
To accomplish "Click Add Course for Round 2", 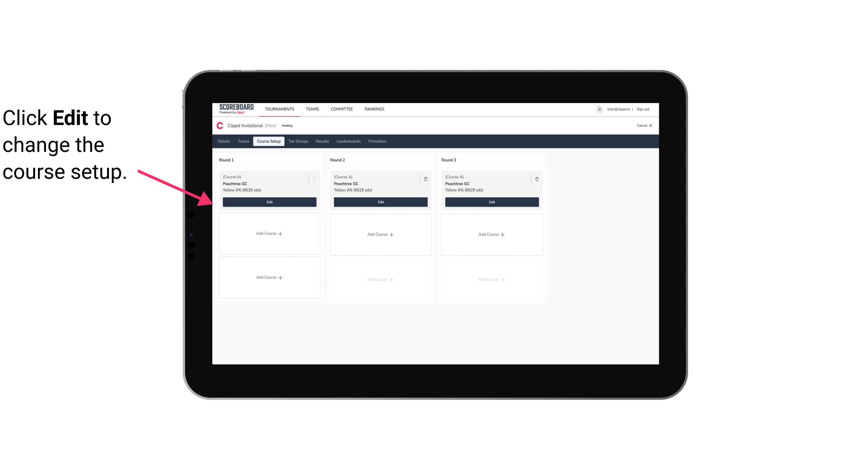I will tap(380, 234).
